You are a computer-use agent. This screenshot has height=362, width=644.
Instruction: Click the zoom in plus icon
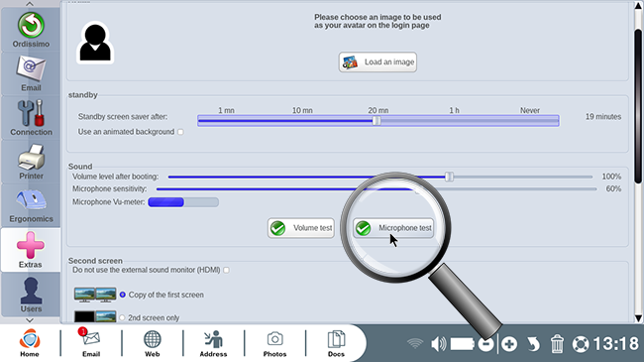coord(509,344)
